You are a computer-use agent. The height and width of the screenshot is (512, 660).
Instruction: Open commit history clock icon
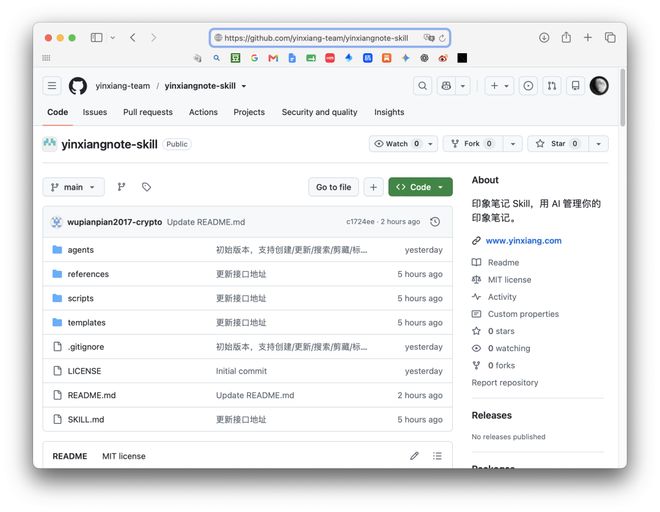click(435, 222)
